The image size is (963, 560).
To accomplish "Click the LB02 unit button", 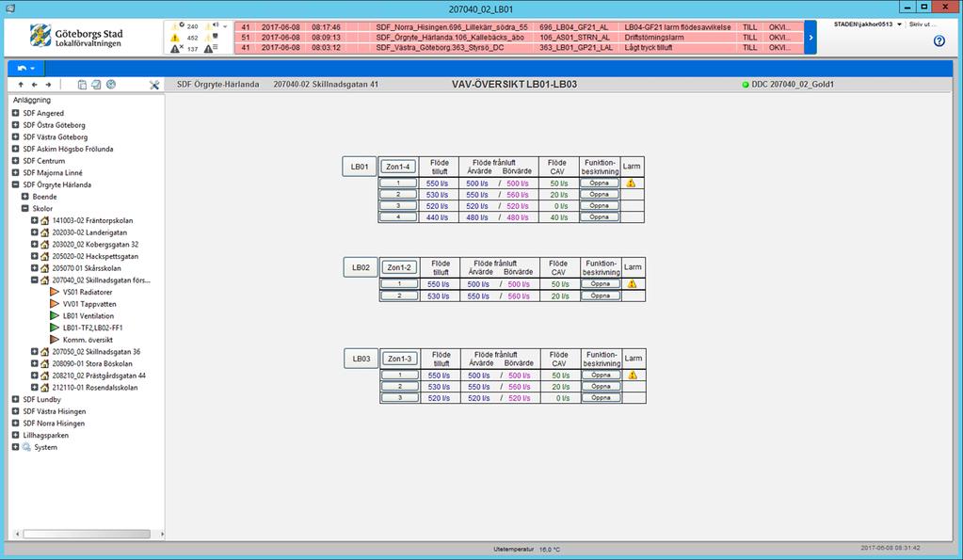I will pyautogui.click(x=361, y=267).
